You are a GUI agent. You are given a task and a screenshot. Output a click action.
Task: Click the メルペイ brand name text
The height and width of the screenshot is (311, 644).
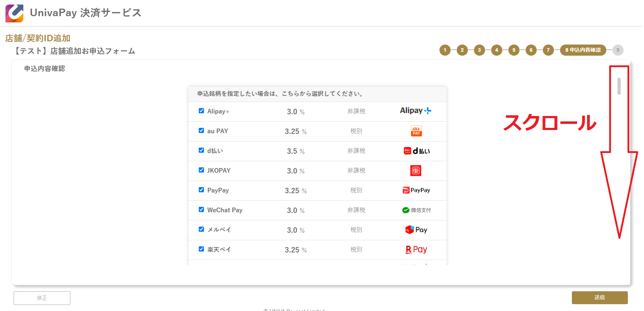(219, 230)
